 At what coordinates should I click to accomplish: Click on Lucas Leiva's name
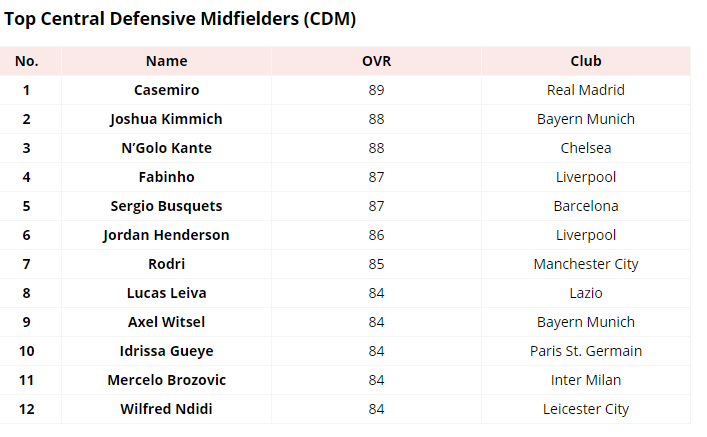click(x=166, y=293)
